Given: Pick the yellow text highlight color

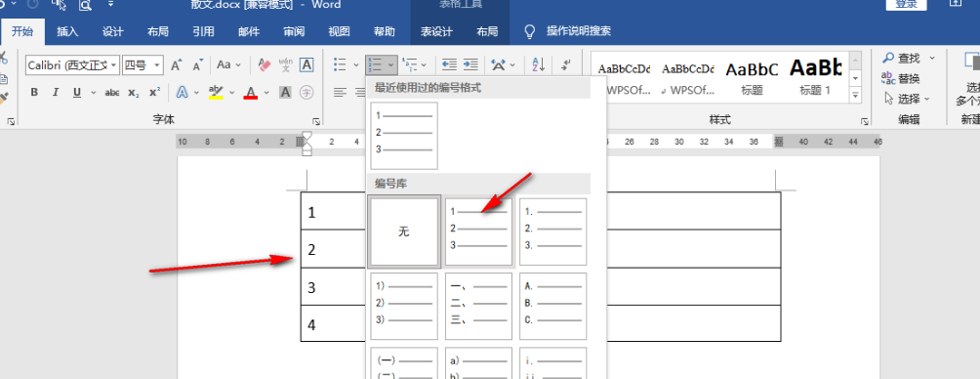Looking at the screenshot, I should [217, 93].
